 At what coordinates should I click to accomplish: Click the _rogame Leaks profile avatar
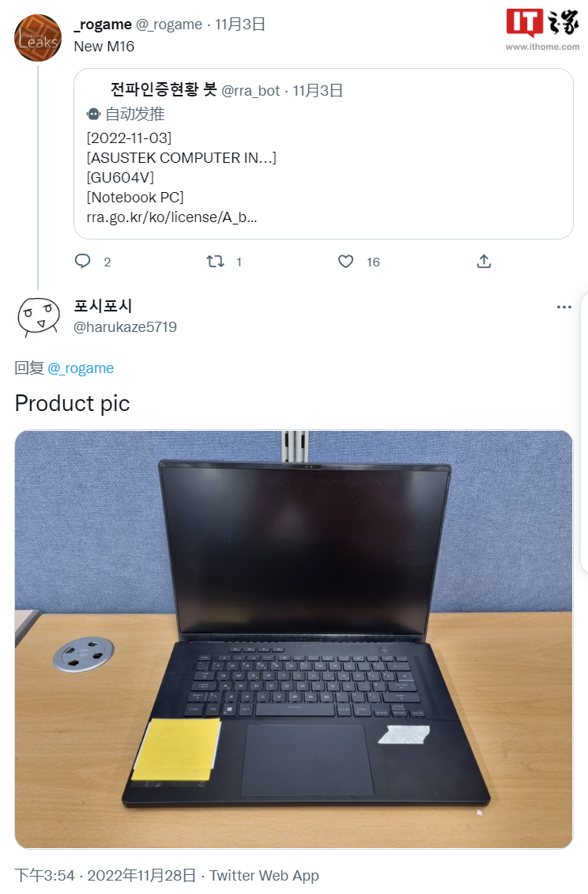(x=38, y=38)
